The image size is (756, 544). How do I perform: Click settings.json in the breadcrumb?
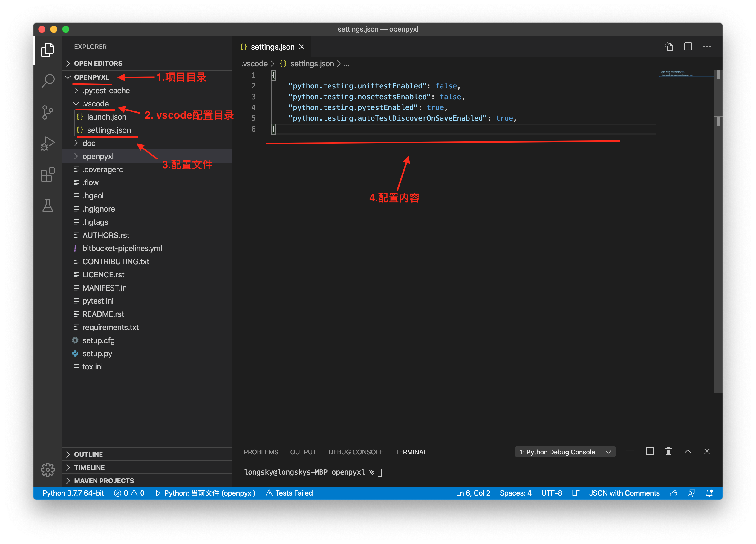coord(312,63)
